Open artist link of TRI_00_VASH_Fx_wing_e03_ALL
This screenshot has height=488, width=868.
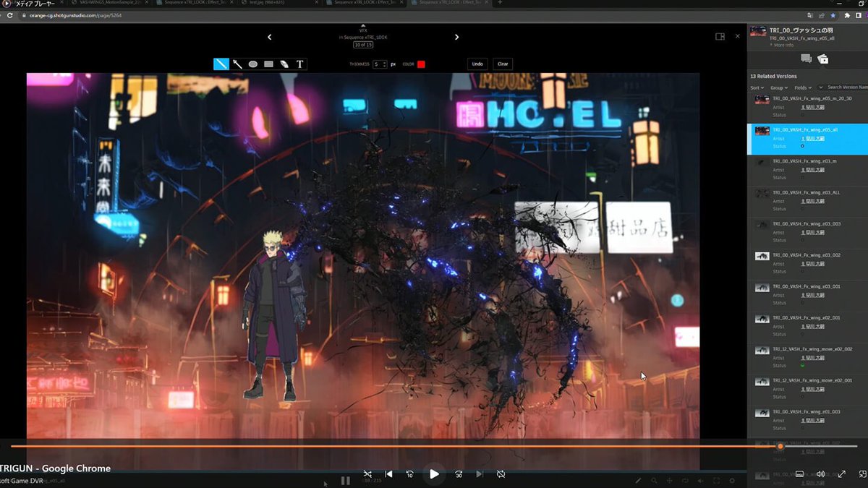click(x=812, y=201)
